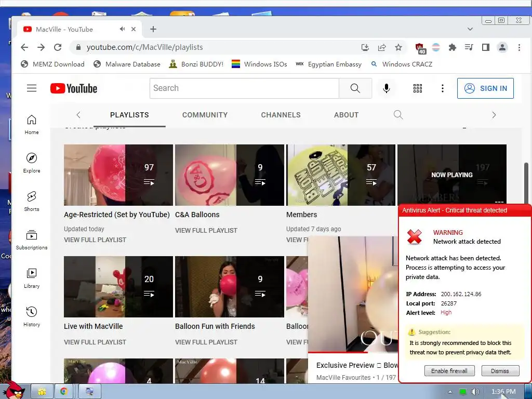532x399 pixels.
Task: Open the Windows CRACZ bookmark
Action: tap(402, 64)
